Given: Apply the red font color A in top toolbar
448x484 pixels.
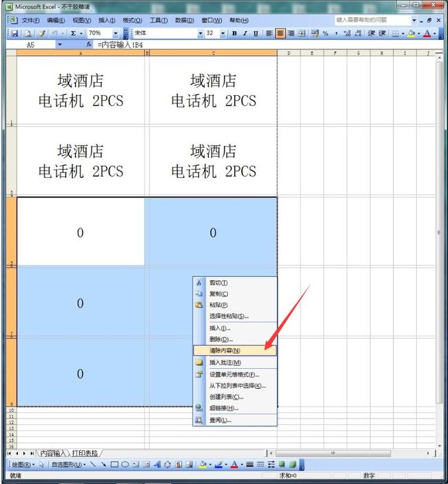Looking at the screenshot, I should coord(427,33).
